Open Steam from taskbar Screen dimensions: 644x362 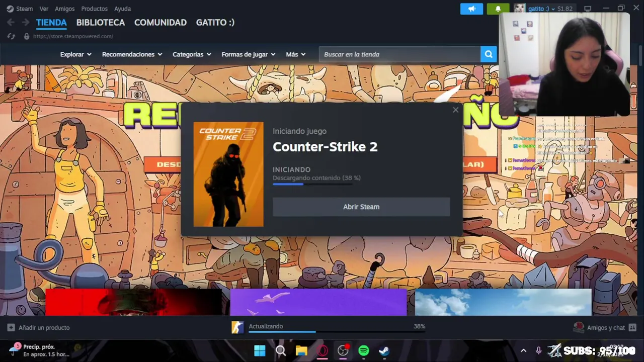[x=384, y=350]
